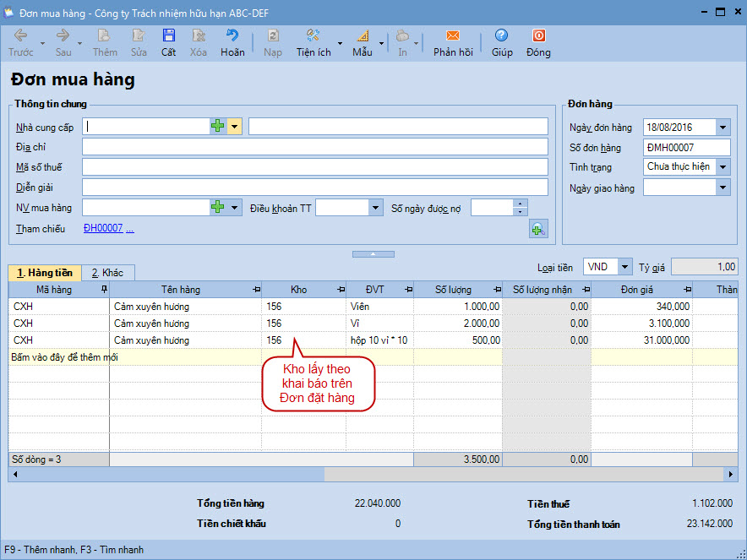Add new supplier with green plus
Viewport: 747px width, 560px height.
218,126
